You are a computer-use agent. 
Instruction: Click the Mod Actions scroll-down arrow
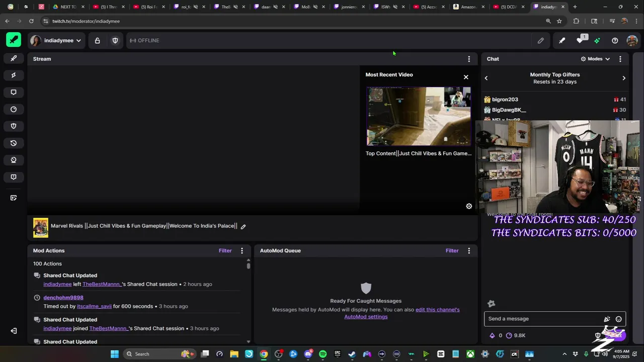(249, 341)
